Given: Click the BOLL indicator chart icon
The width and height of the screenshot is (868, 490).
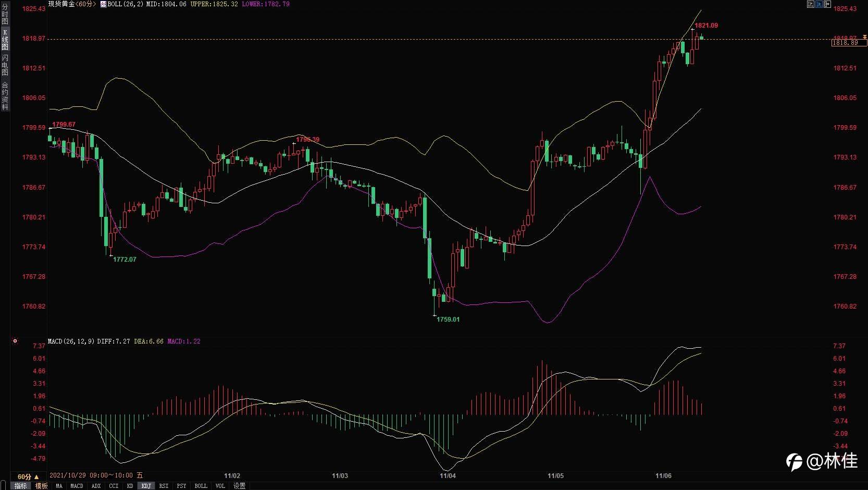Looking at the screenshot, I should 103,4.
